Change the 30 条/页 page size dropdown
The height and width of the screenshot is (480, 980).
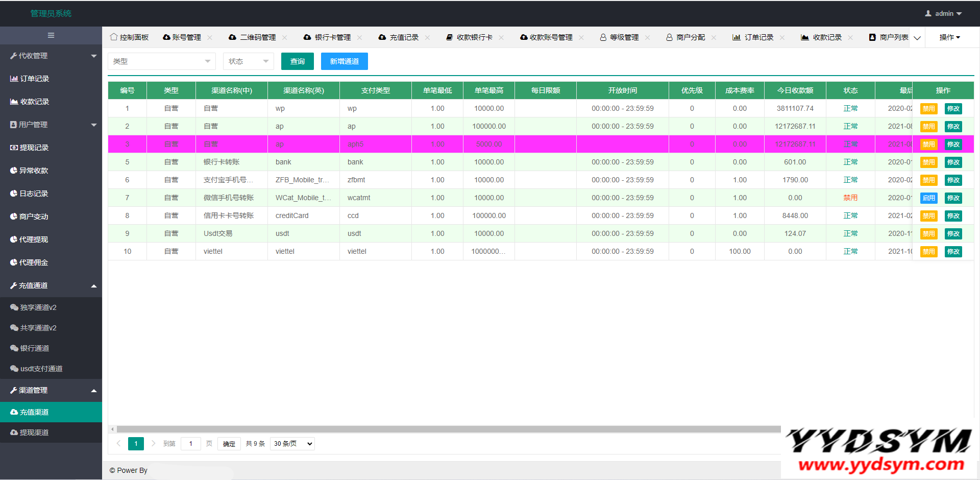pyautogui.click(x=292, y=444)
